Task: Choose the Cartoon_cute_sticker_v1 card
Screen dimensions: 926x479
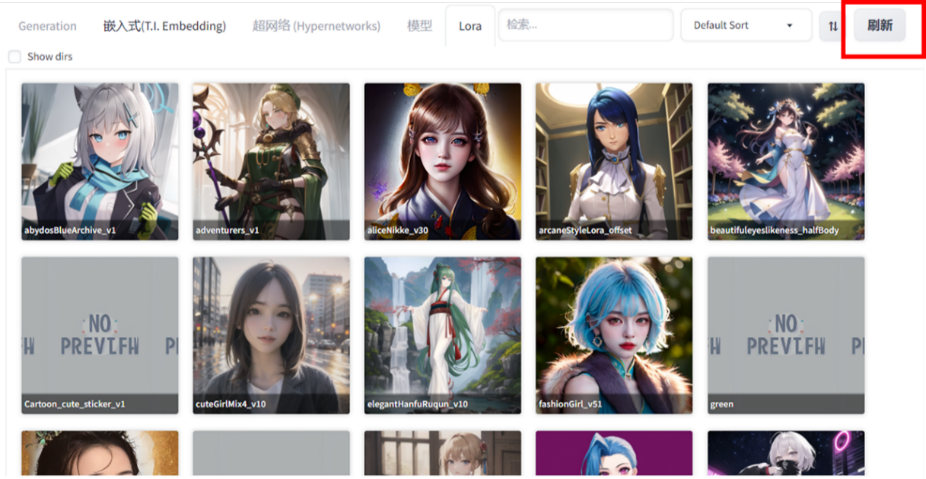Action: tap(100, 335)
